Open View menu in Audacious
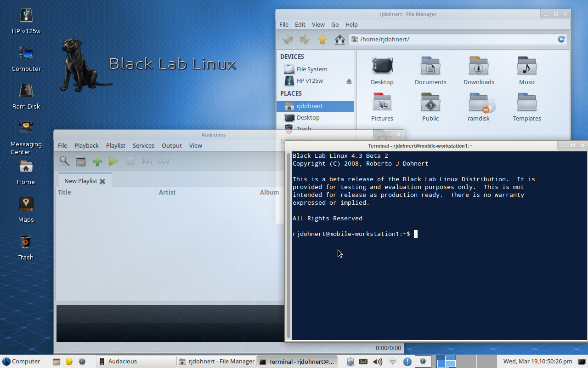Screen dimensions: 588x368 pos(196,145)
